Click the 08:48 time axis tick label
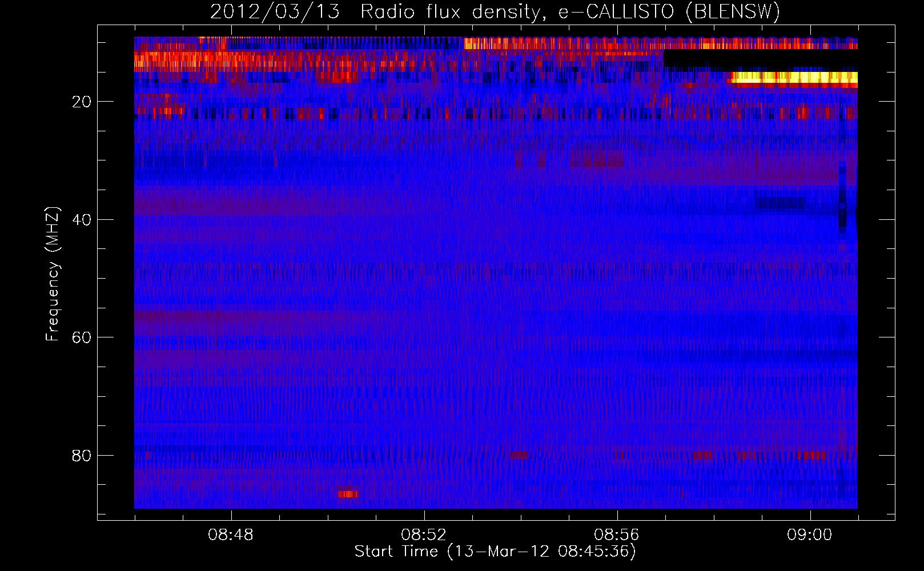The height and width of the screenshot is (571, 924). coord(231,535)
